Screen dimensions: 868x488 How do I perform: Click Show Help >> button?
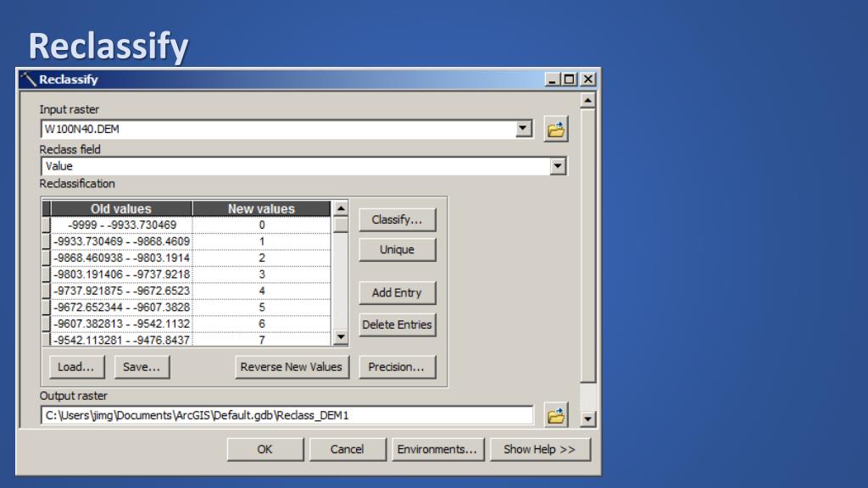(540, 449)
